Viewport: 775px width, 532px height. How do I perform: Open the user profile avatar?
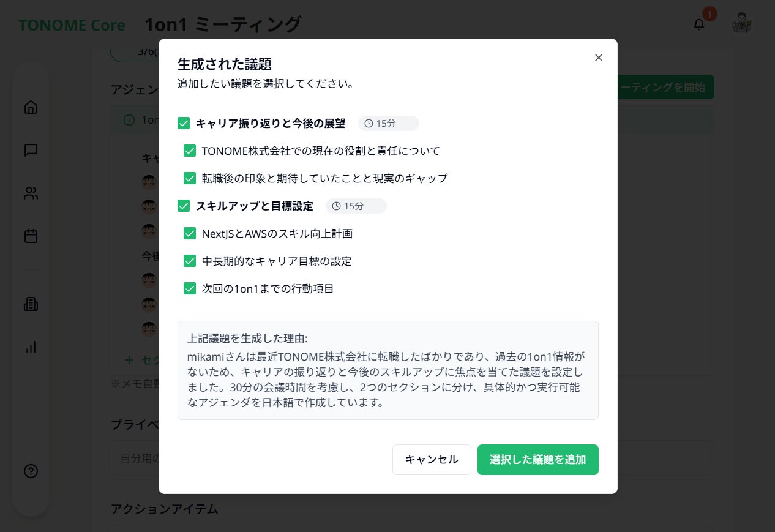coord(741,23)
